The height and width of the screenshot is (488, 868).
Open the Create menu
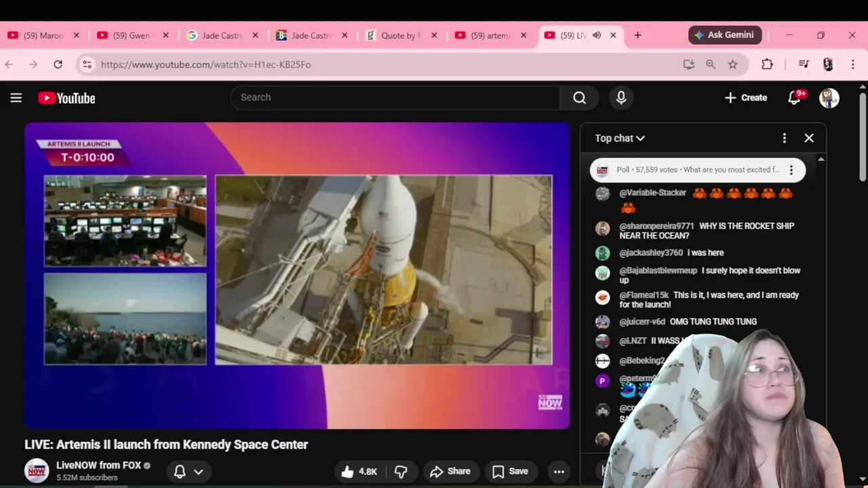click(746, 98)
